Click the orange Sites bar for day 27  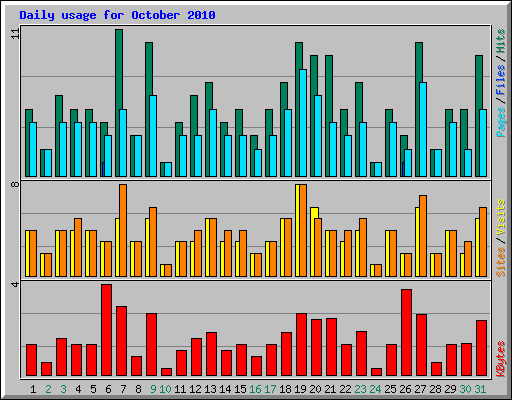coord(423,236)
